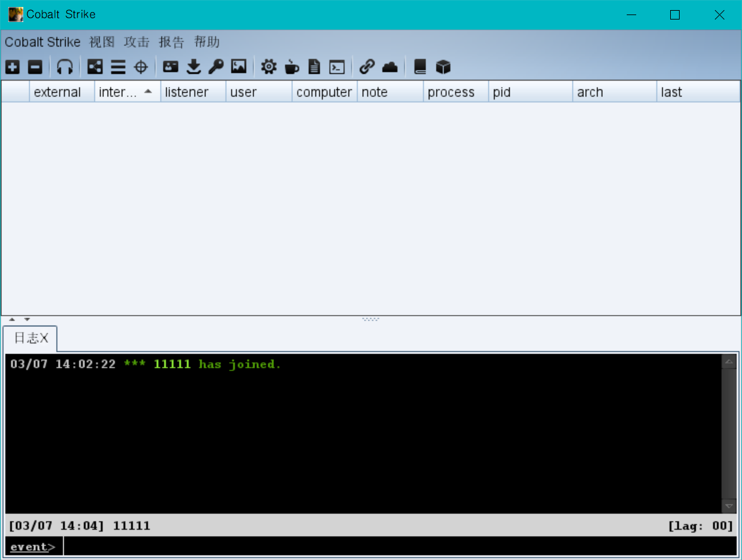Click the log timestamp 03/07 14:02:22
This screenshot has width=742, height=560.
(x=63, y=364)
